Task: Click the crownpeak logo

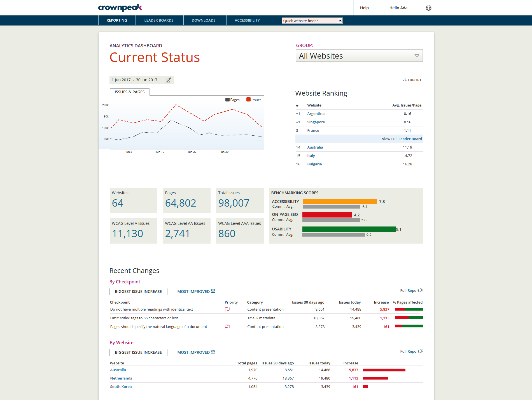Action: (120, 8)
